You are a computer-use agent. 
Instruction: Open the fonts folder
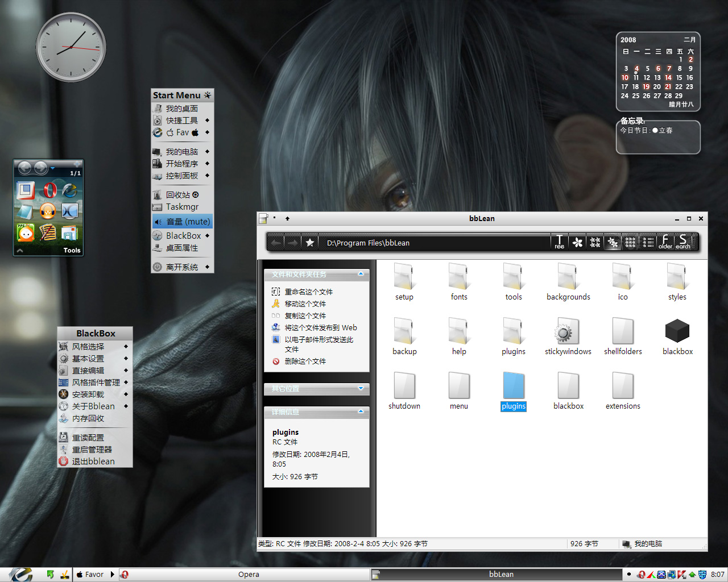459,282
